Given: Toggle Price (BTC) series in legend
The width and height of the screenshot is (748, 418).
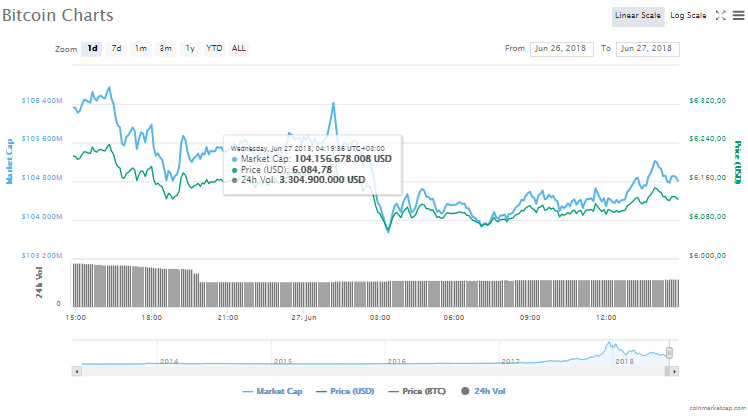Looking at the screenshot, I should 417,391.
